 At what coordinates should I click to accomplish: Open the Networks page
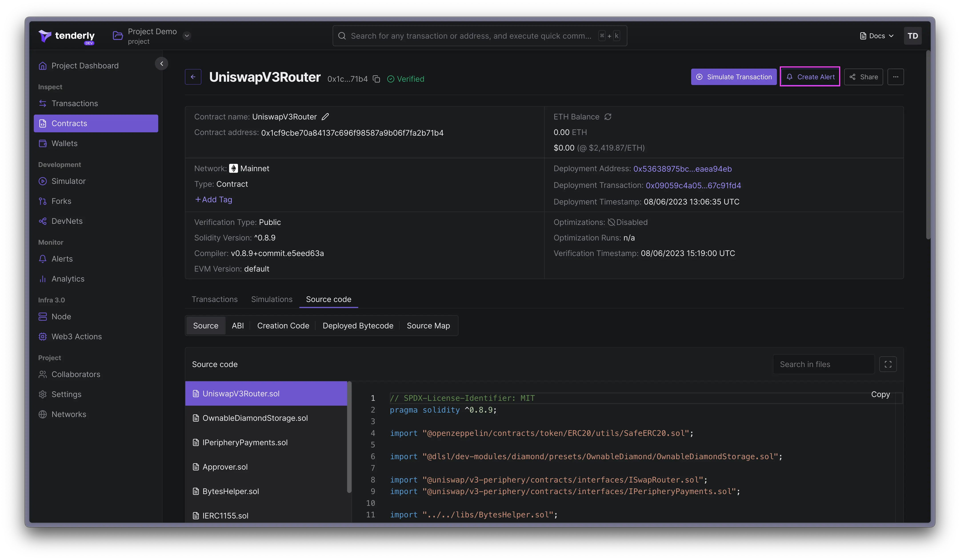96,414
